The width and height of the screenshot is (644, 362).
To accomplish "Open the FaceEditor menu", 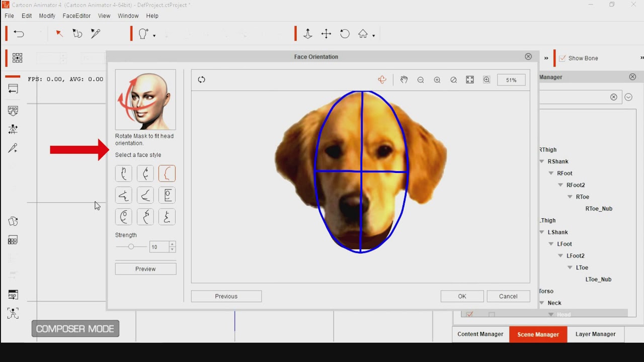I will pyautogui.click(x=76, y=16).
